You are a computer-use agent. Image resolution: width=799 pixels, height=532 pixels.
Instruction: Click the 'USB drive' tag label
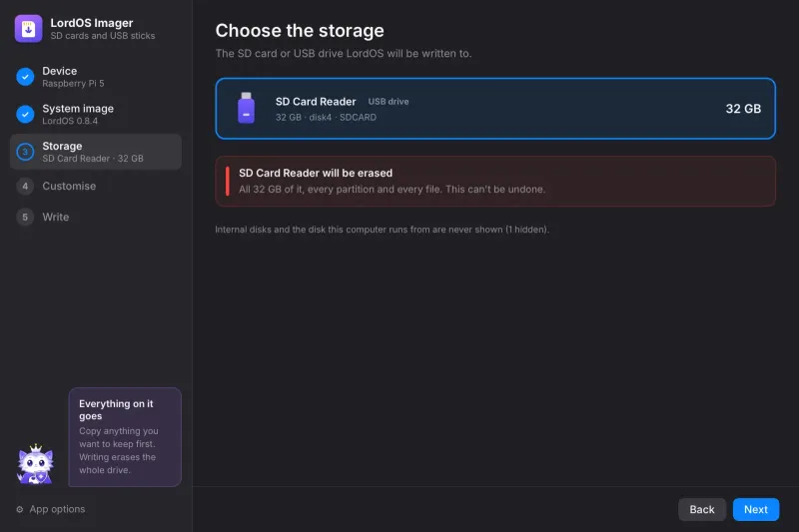coord(389,101)
